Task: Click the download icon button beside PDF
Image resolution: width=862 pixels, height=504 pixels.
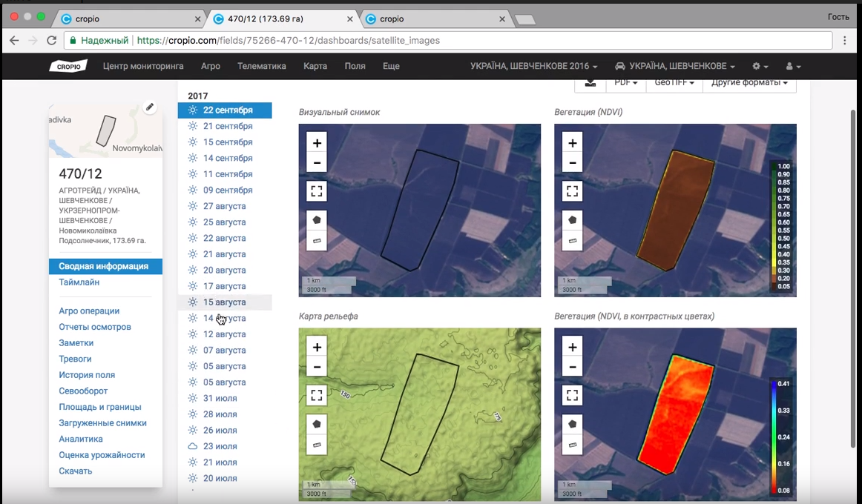Action: click(590, 83)
